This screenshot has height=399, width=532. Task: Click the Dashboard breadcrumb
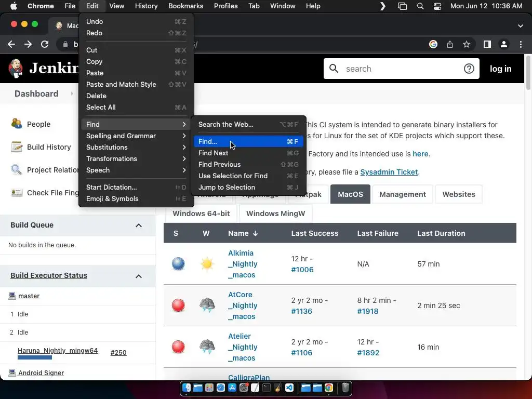[x=36, y=94]
